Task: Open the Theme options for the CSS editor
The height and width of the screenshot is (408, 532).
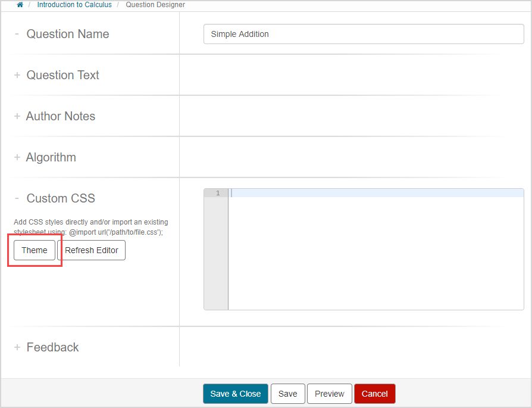Action: coord(35,250)
